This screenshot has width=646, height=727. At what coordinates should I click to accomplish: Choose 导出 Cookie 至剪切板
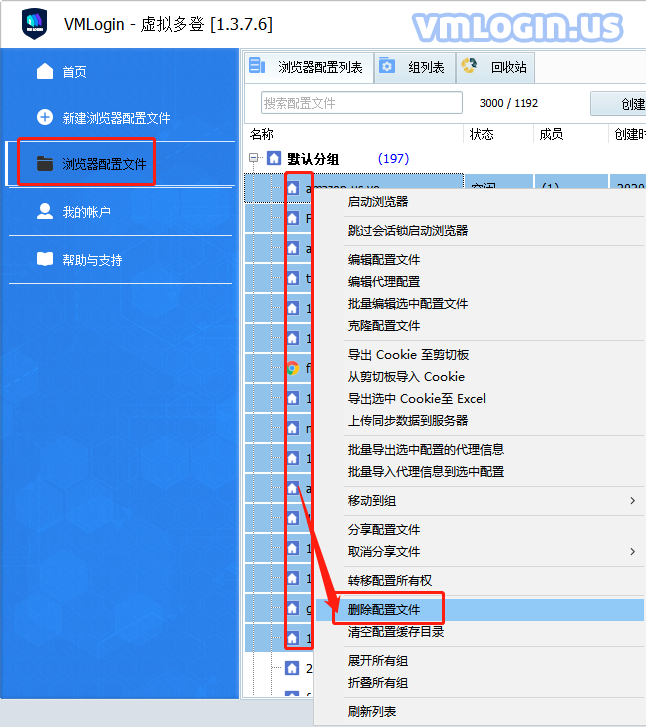click(409, 355)
